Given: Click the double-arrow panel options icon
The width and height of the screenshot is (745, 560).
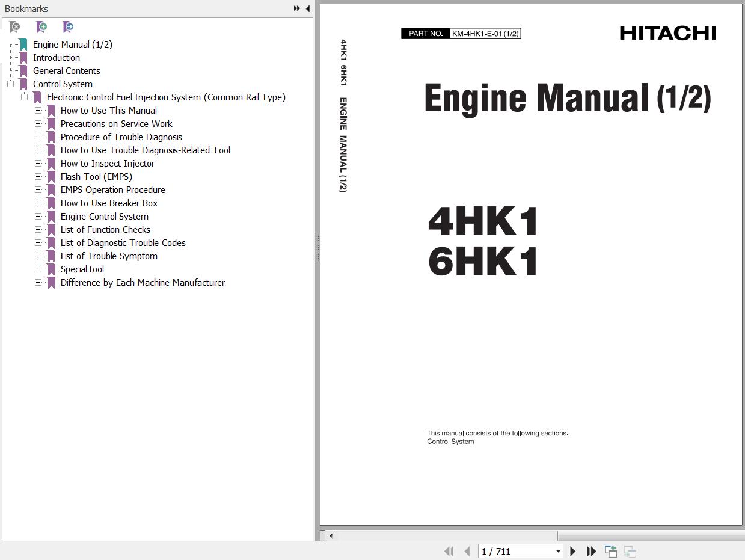Looking at the screenshot, I should (297, 8).
